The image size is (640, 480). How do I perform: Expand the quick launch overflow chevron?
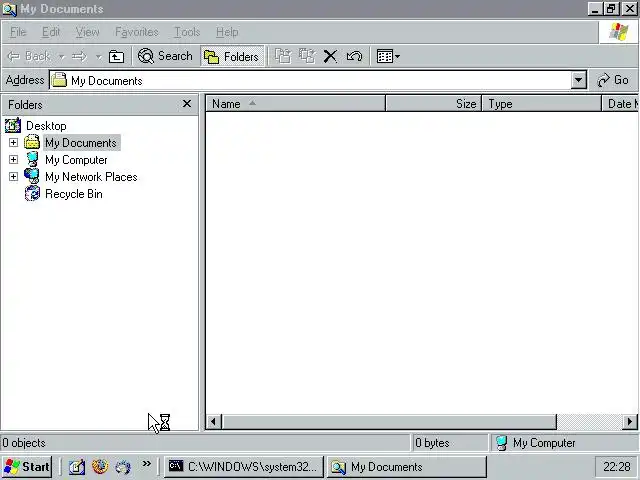(147, 463)
